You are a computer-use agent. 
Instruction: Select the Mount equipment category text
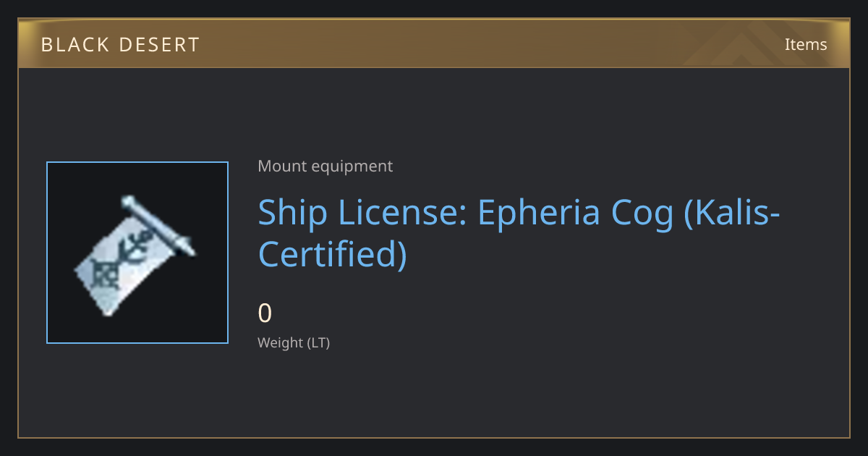pyautogui.click(x=325, y=166)
